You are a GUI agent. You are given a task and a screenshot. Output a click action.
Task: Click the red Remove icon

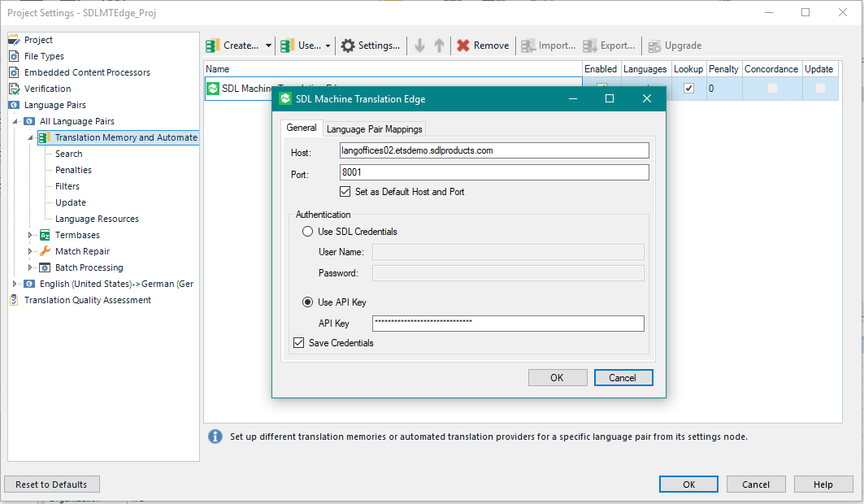point(463,46)
